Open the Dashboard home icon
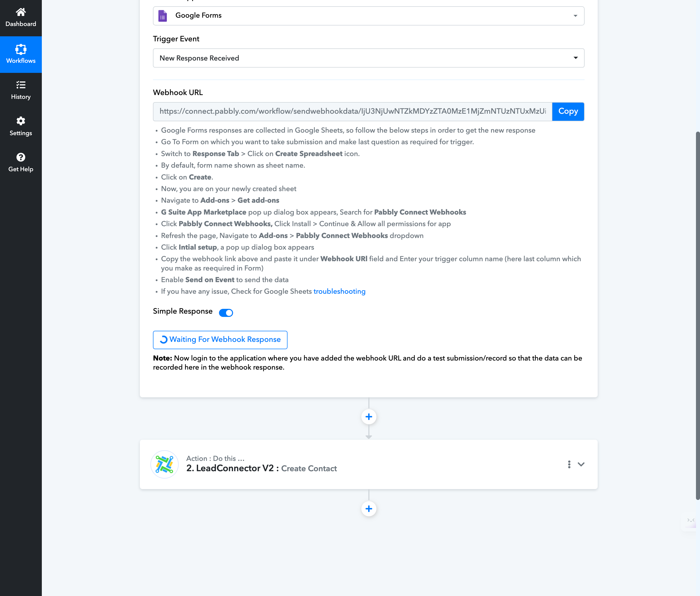 click(21, 12)
